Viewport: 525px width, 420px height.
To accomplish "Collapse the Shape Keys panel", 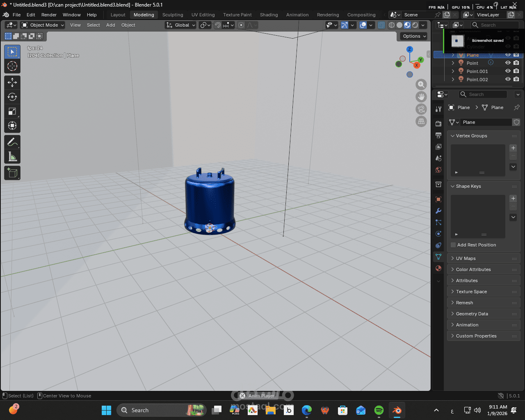I will tap(483, 186).
